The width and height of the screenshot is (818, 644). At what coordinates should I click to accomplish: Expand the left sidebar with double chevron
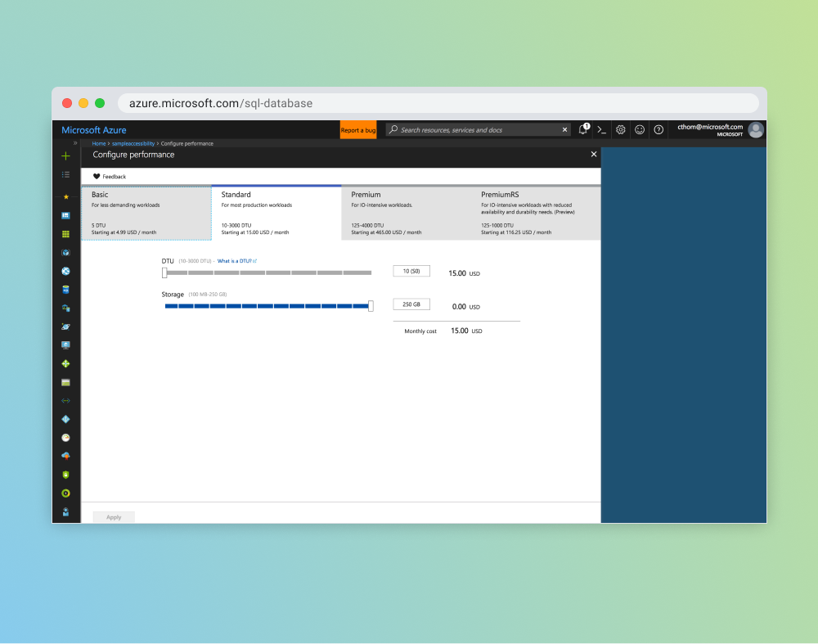pos(75,143)
